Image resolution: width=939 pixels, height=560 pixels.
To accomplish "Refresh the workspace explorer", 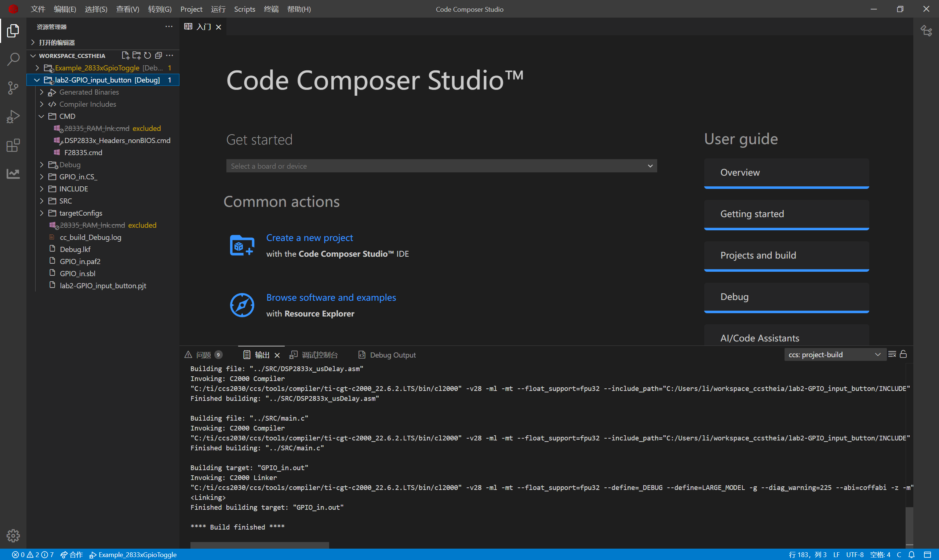I will (x=147, y=55).
